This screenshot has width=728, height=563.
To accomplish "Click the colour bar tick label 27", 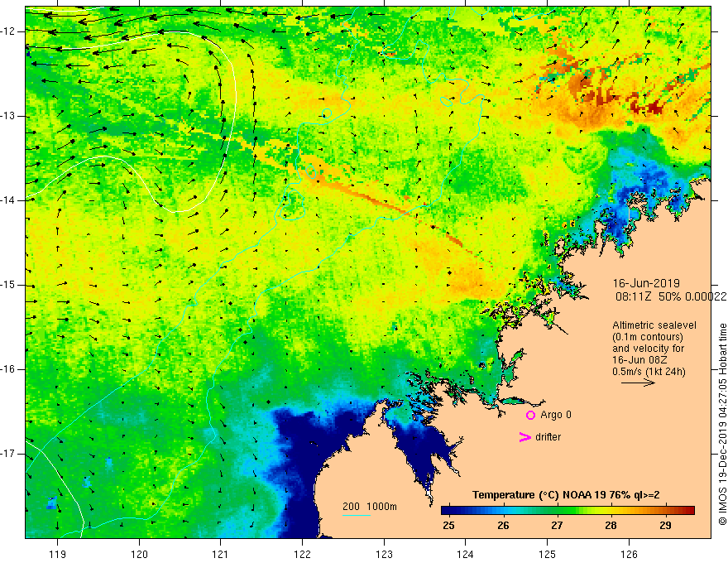I will (557, 526).
